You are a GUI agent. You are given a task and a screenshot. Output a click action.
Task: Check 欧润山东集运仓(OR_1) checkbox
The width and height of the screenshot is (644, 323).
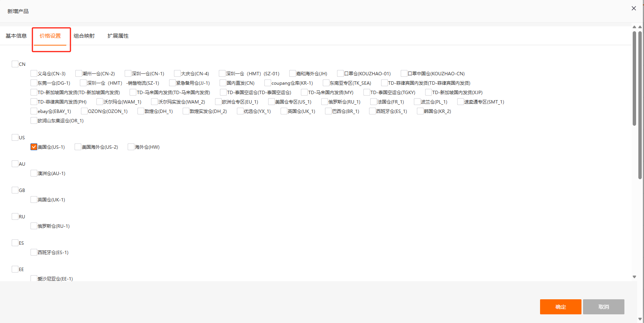[x=34, y=120]
